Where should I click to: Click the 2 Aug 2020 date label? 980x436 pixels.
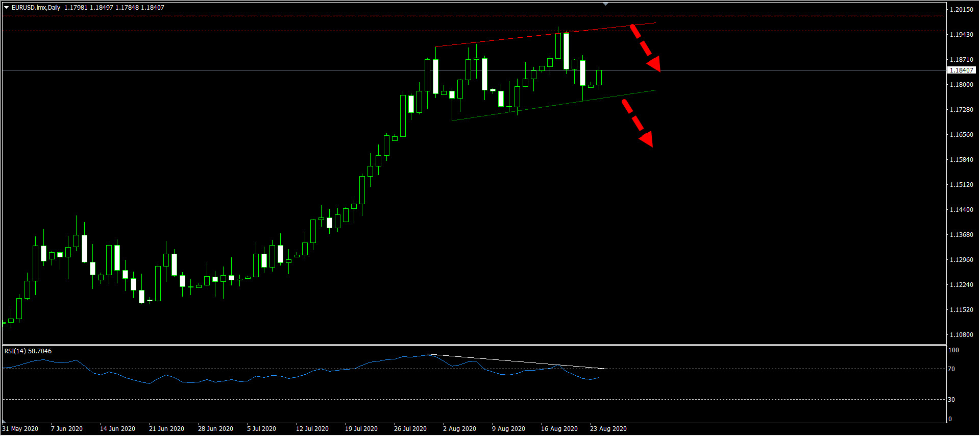tap(459, 429)
